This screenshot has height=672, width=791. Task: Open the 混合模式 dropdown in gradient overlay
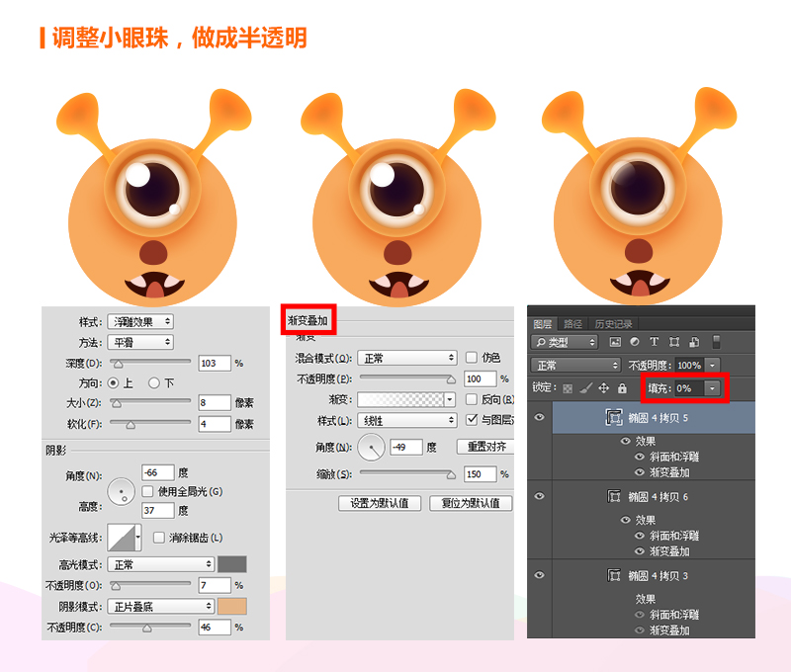coord(407,358)
